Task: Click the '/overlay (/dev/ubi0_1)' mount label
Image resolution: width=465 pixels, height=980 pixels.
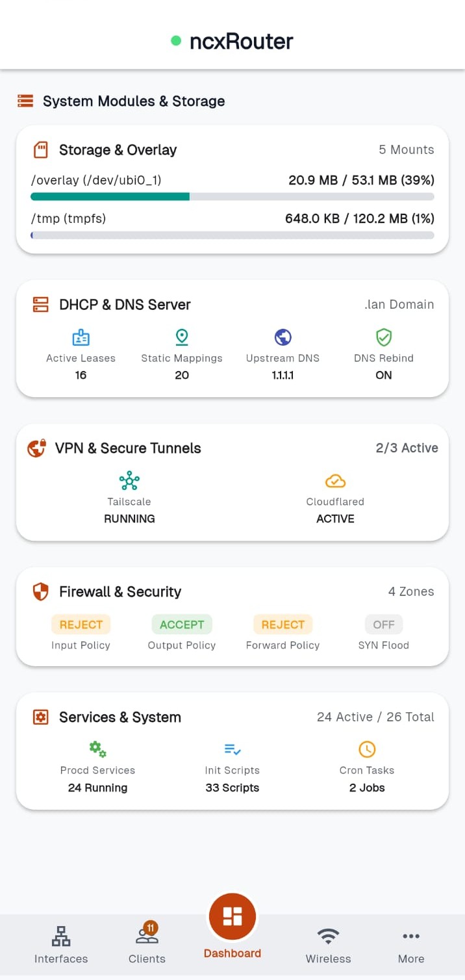Action: click(95, 180)
